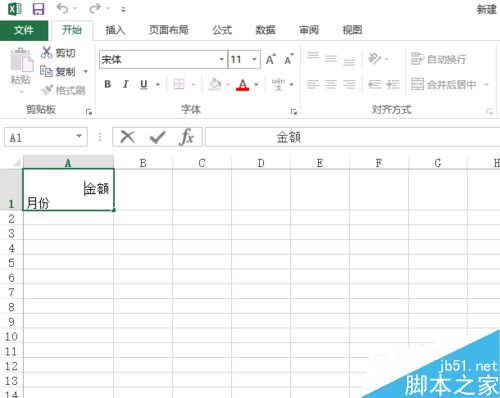The image size is (500, 398).
Task: Select row 5 header
Action: (11, 263)
